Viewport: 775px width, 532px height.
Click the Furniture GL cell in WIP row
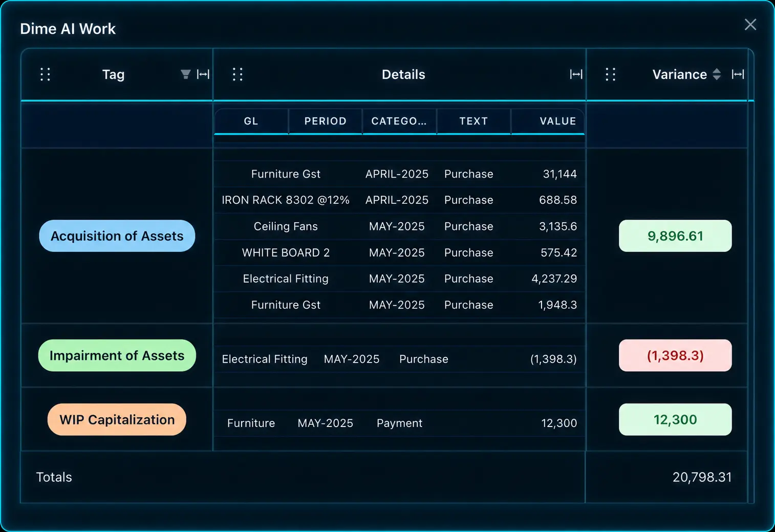coord(251,423)
